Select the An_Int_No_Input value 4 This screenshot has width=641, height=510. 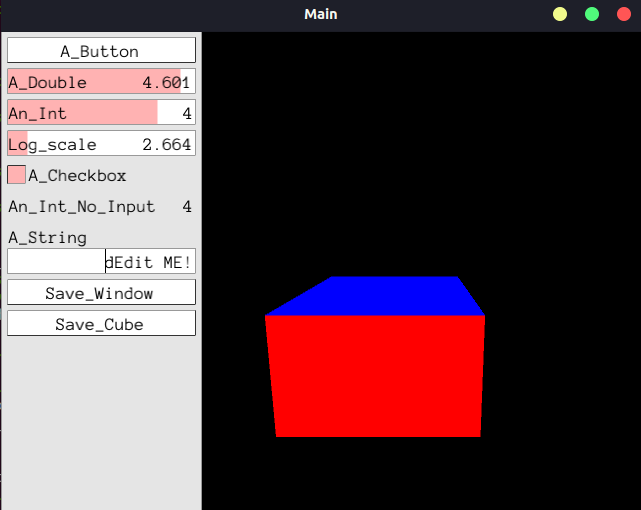point(187,206)
